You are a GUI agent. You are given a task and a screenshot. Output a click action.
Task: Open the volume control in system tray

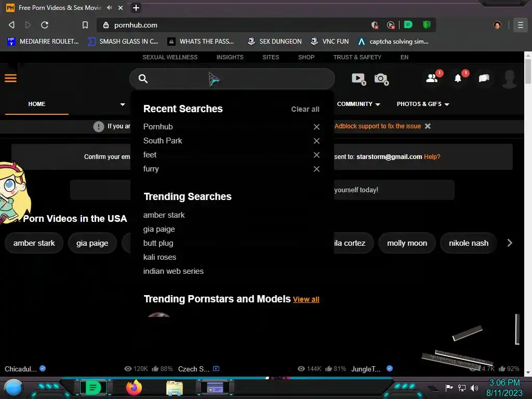(474, 388)
